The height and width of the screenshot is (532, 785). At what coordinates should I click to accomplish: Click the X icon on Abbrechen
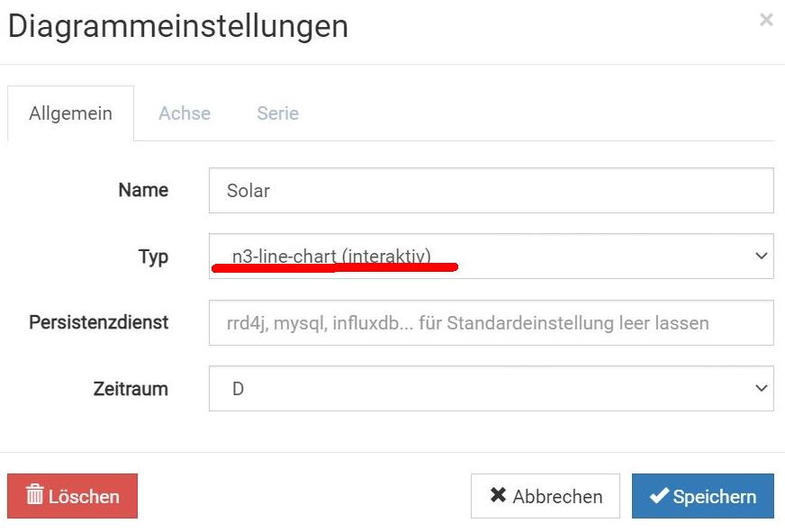pyautogui.click(x=498, y=496)
